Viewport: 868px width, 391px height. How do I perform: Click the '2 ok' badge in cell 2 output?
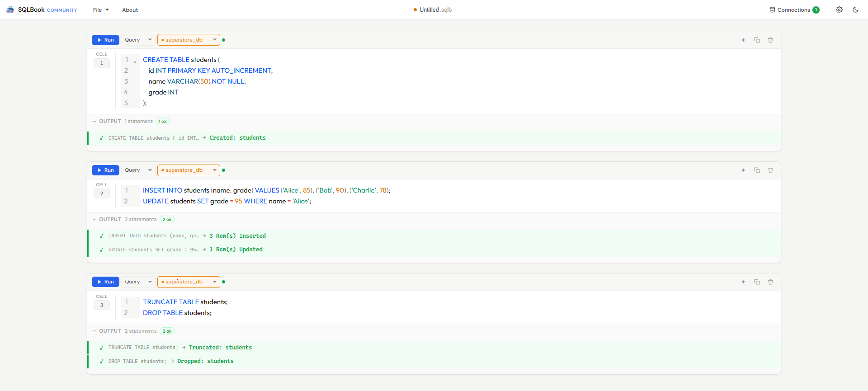coord(167,219)
